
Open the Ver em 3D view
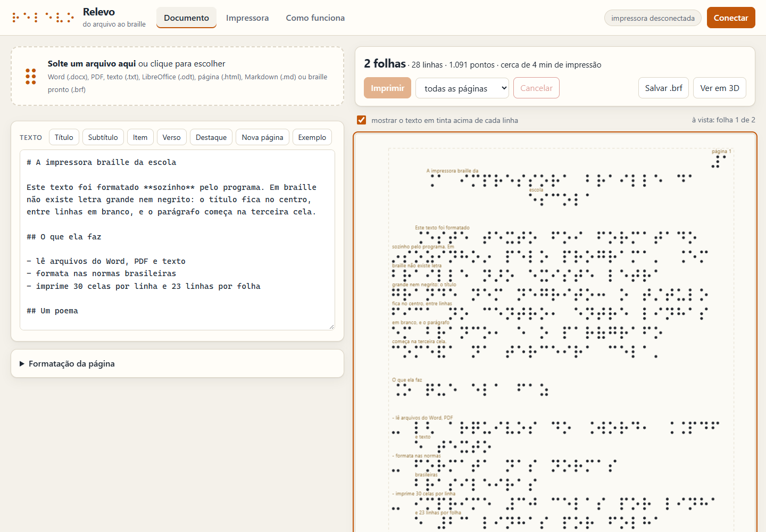tap(720, 88)
